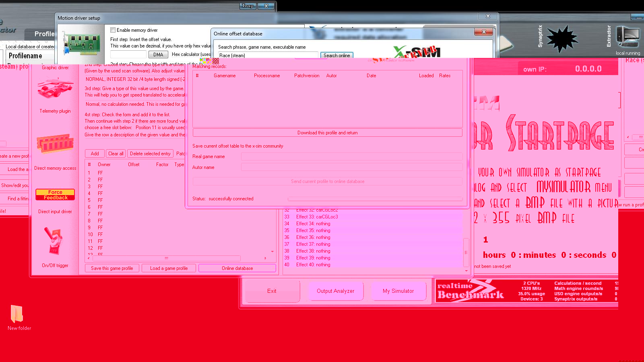Image resolution: width=644 pixels, height=362 pixels.
Task: Sort by the Rates column header
Action: (445, 76)
